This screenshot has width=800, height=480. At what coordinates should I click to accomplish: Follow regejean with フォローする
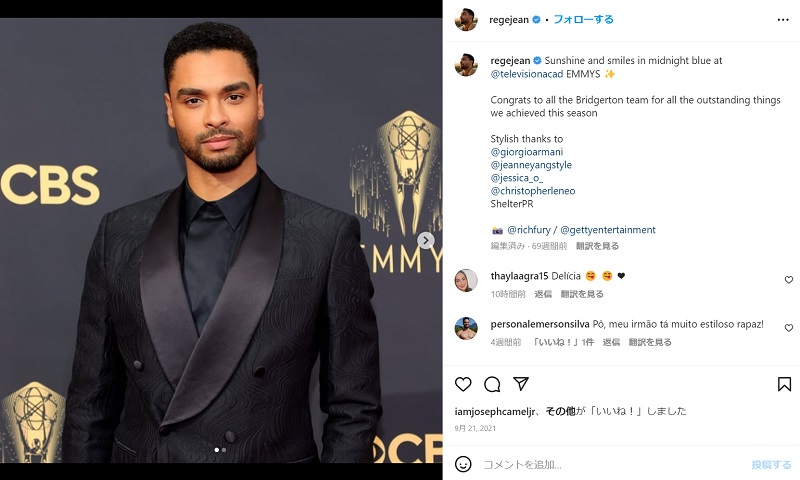(583, 19)
